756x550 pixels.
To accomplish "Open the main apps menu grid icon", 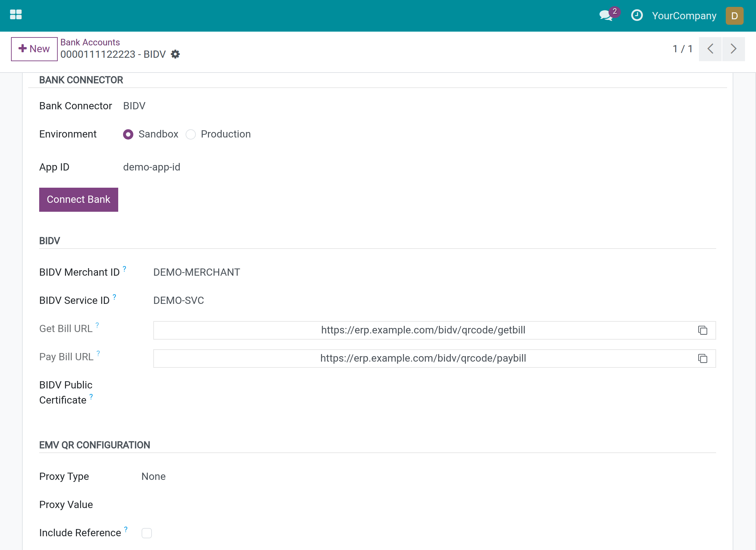I will coord(16,15).
